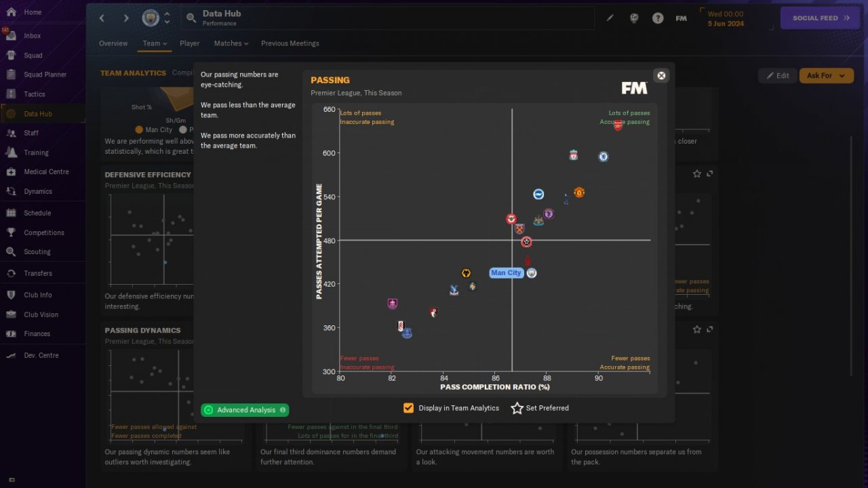This screenshot has height=488, width=868.
Task: Go to the Squad page
Action: pos(33,56)
